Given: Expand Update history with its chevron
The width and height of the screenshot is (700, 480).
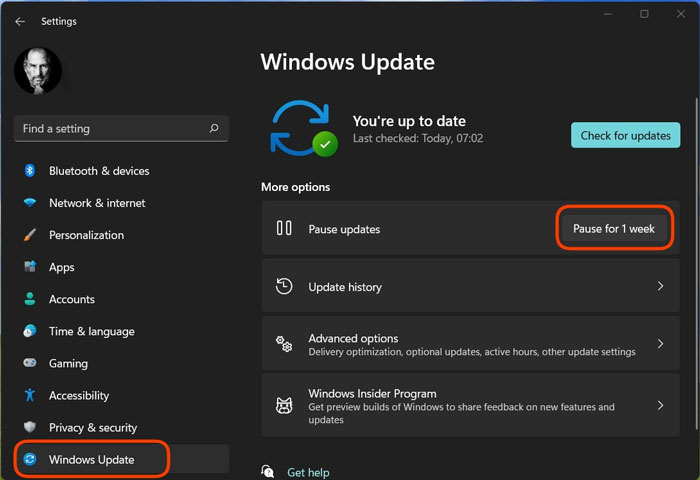Looking at the screenshot, I should (660, 286).
